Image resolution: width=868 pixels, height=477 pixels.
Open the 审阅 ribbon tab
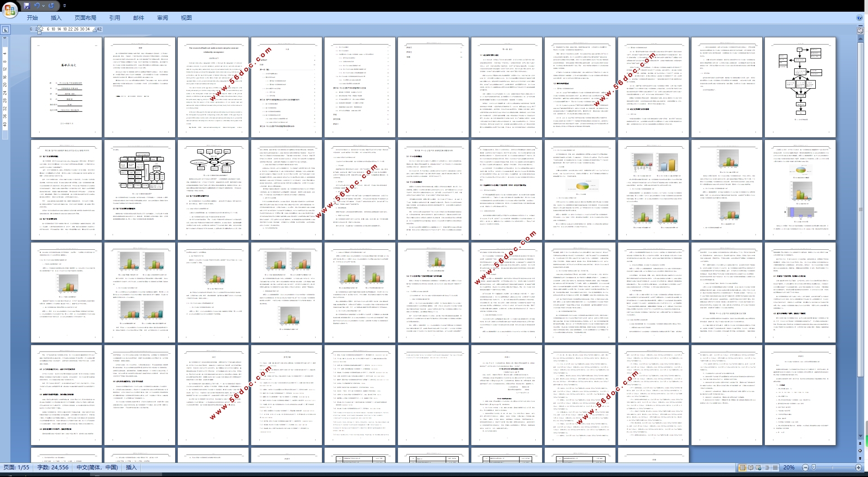(x=163, y=18)
